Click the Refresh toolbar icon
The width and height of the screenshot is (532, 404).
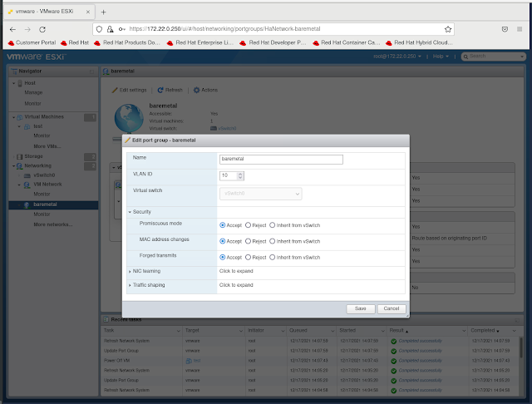click(160, 91)
